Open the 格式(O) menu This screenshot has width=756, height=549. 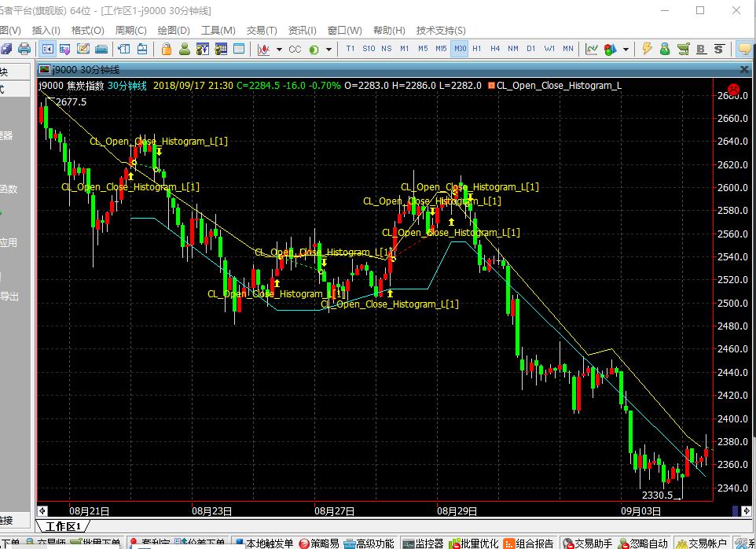pyautogui.click(x=88, y=31)
